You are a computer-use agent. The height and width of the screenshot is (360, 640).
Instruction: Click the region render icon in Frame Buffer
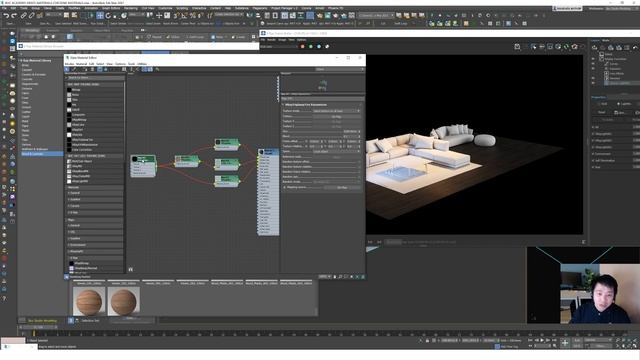(x=550, y=47)
